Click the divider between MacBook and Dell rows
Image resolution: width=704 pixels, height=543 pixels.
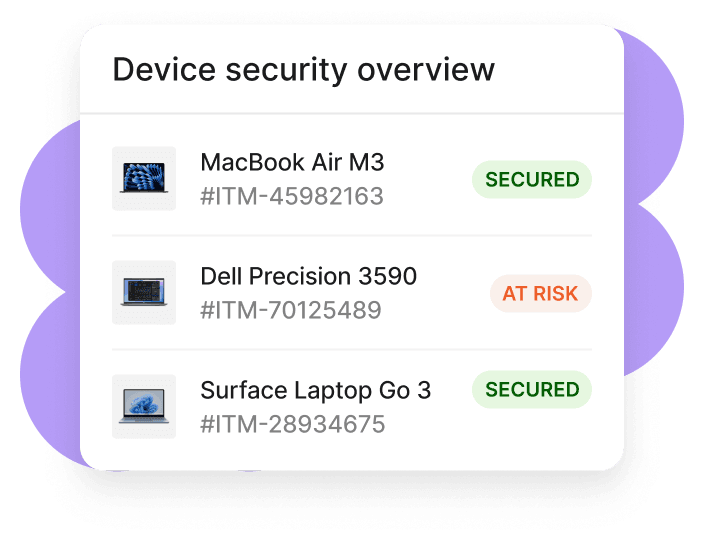(352, 236)
